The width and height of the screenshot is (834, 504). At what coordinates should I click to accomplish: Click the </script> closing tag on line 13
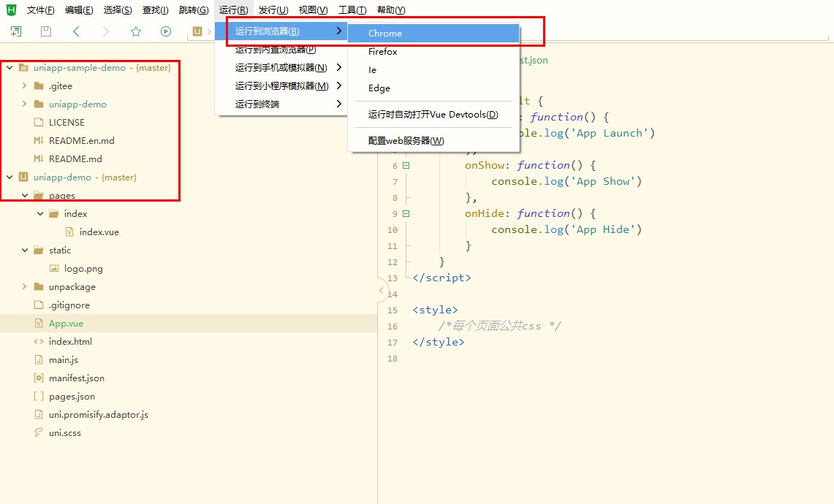[x=441, y=278]
